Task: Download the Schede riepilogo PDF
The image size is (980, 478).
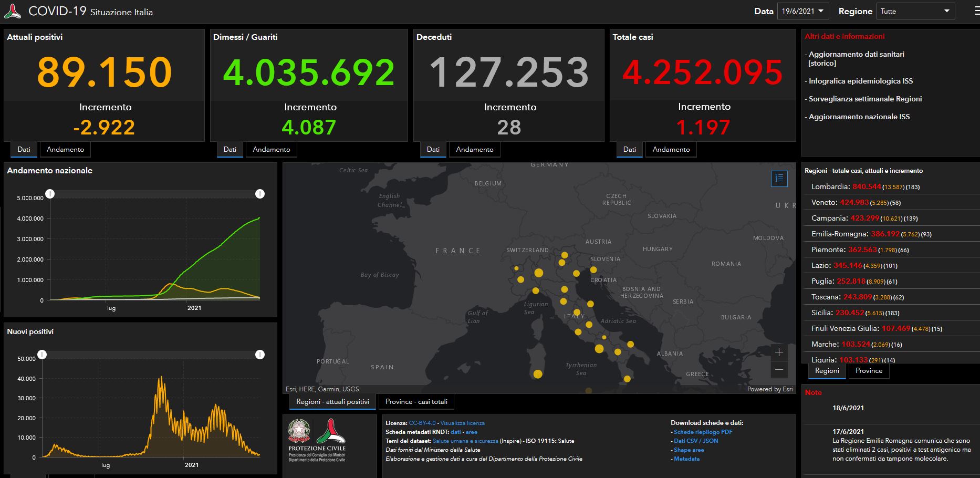Action: (x=703, y=432)
